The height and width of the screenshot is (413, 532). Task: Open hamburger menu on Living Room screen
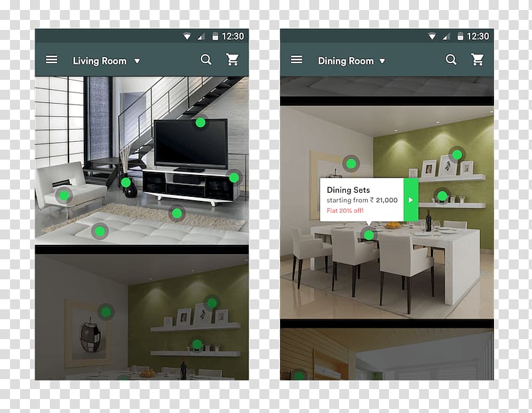52,60
